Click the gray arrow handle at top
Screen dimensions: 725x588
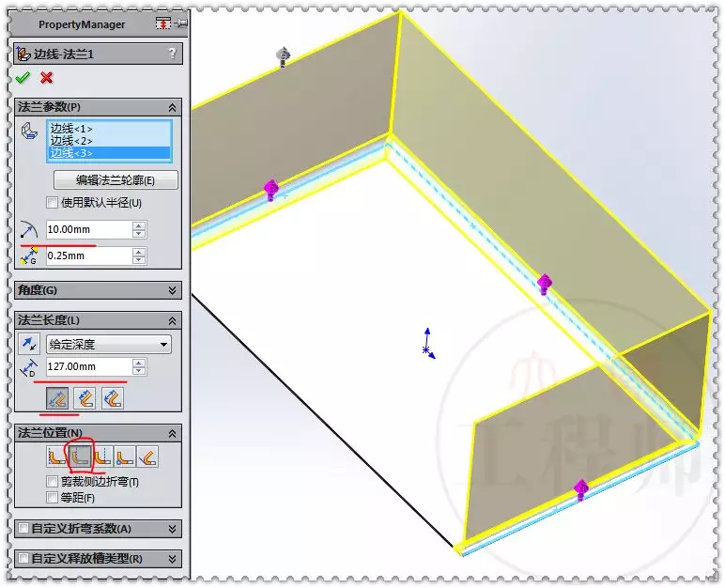[x=283, y=57]
